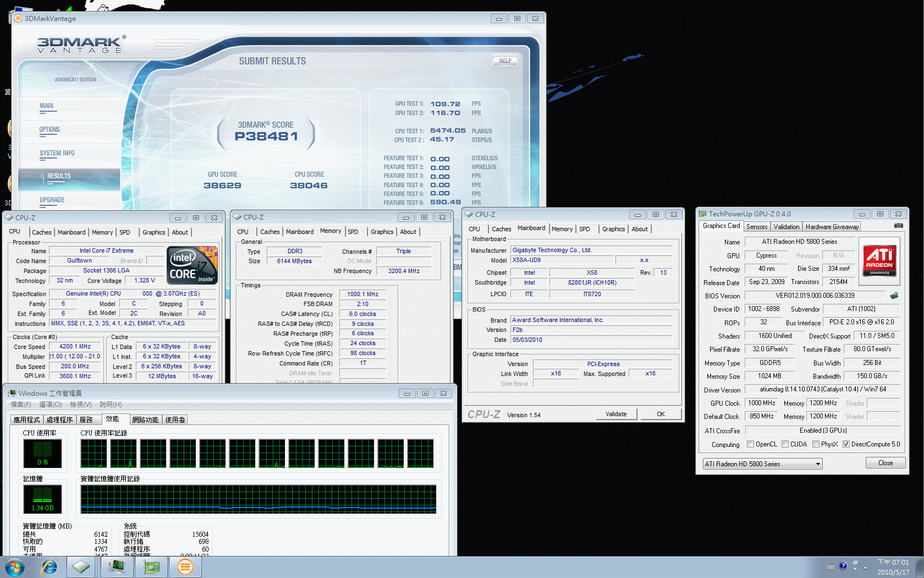The width and height of the screenshot is (924, 578).
Task: Open the GPU-Z taskbar icon
Action: [151, 567]
